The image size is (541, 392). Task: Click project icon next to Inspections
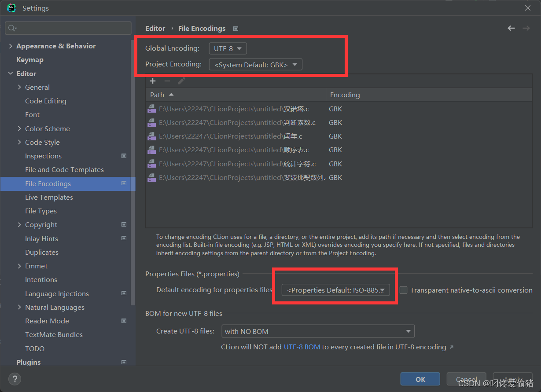tap(124, 156)
